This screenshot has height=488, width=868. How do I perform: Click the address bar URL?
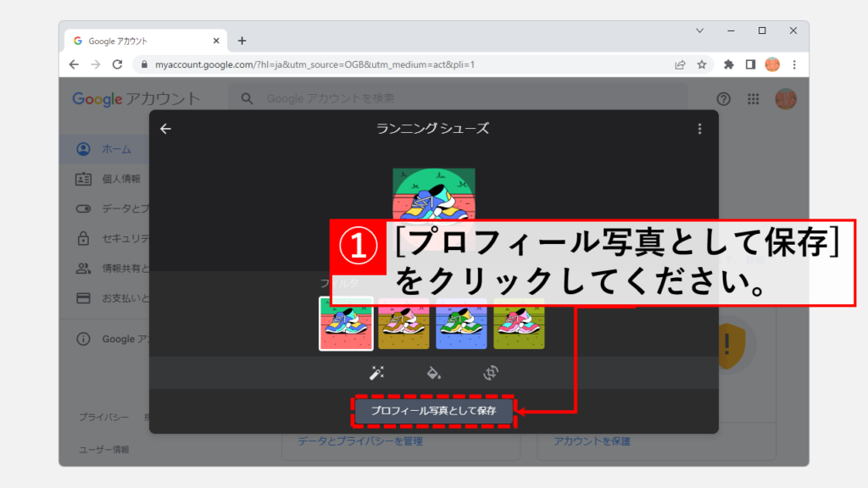[x=314, y=64]
